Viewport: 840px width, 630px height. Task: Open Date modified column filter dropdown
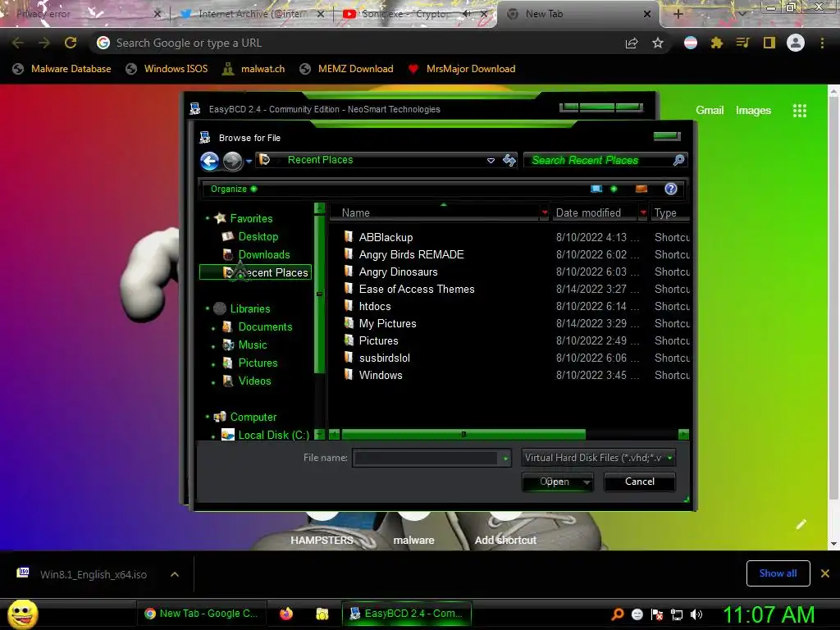click(x=643, y=212)
